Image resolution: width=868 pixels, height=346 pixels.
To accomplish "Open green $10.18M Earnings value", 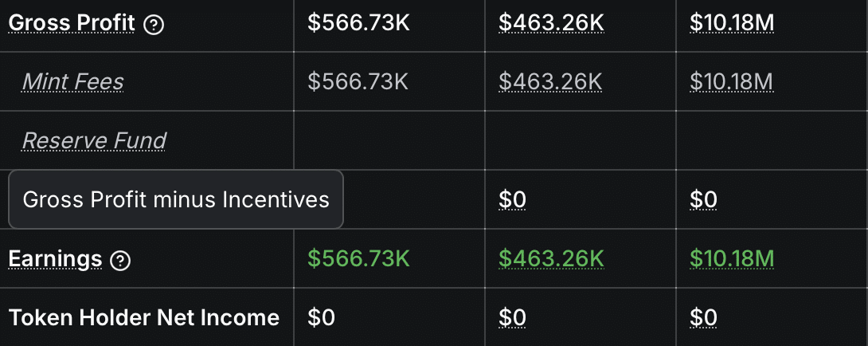I will [x=732, y=259].
